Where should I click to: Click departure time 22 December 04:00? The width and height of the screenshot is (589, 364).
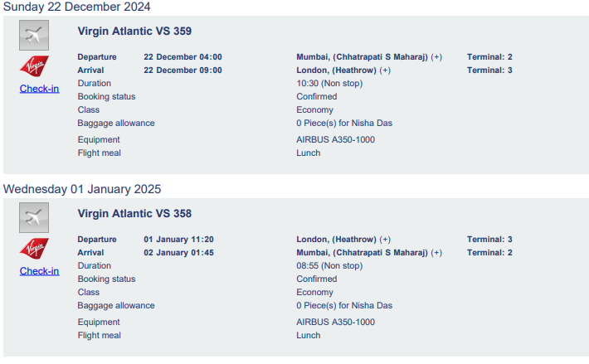point(183,57)
